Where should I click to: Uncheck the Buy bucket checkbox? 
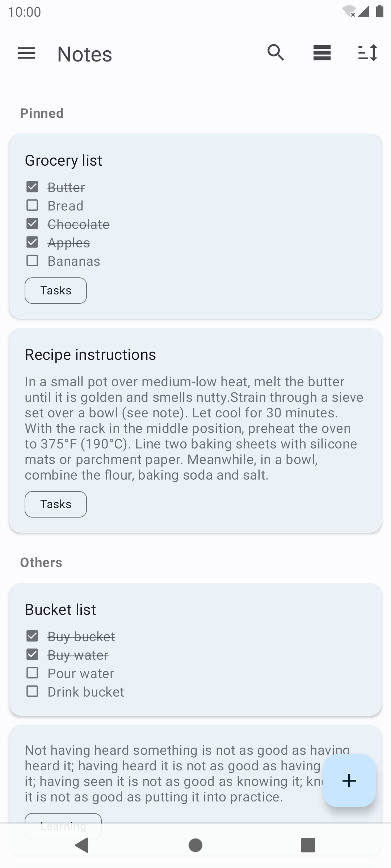(x=32, y=636)
